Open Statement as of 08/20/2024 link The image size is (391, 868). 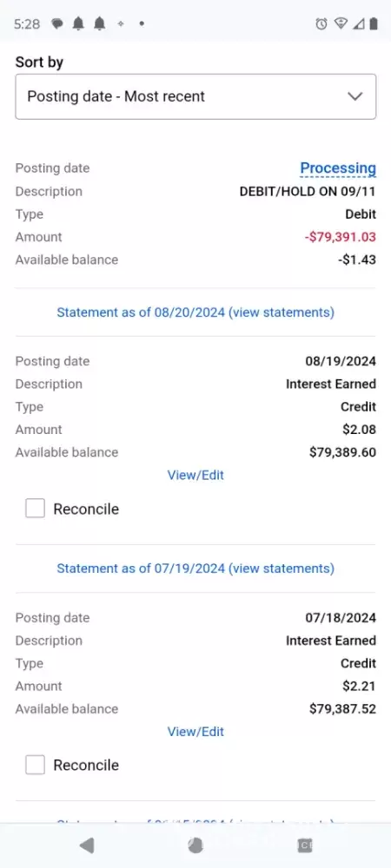(x=195, y=312)
